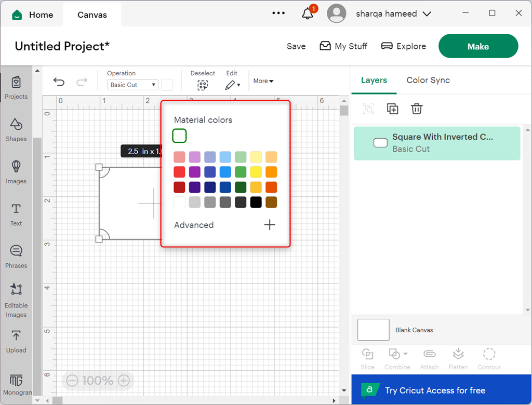
Task: Open the Explore page
Action: [403, 46]
